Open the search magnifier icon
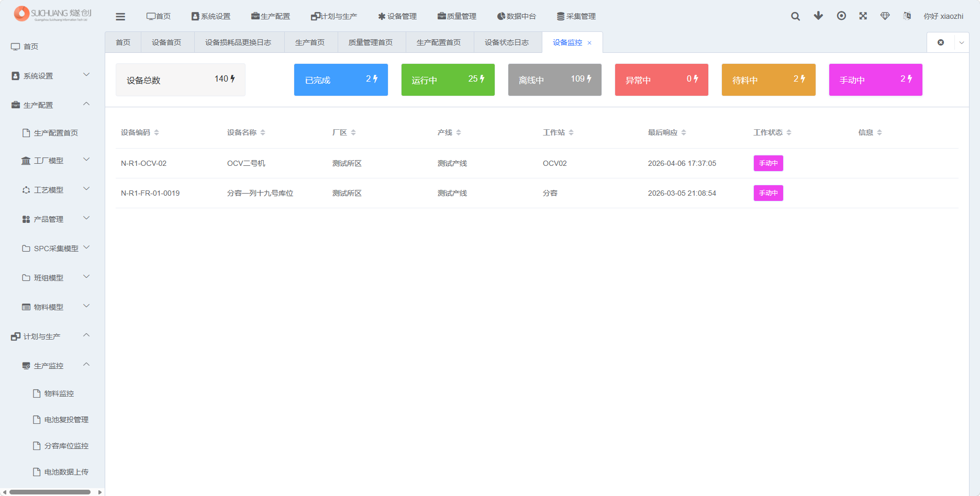The width and height of the screenshot is (980, 496). (x=795, y=16)
